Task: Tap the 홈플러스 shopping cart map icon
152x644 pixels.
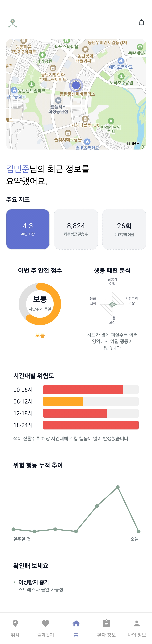Action: (58, 101)
